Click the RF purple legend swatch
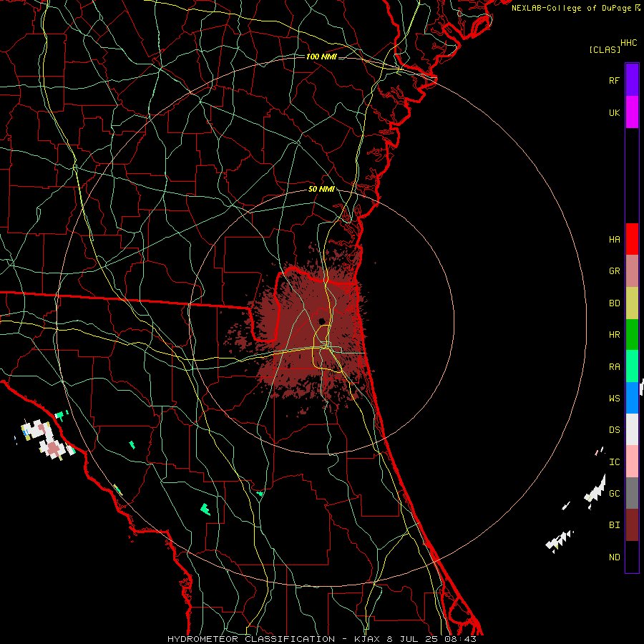The image size is (644, 644). point(632,79)
